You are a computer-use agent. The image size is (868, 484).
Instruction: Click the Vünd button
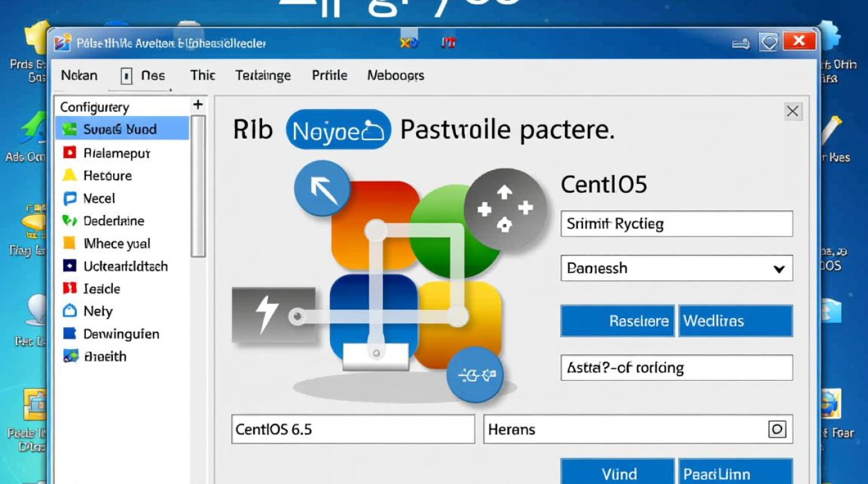point(617,473)
